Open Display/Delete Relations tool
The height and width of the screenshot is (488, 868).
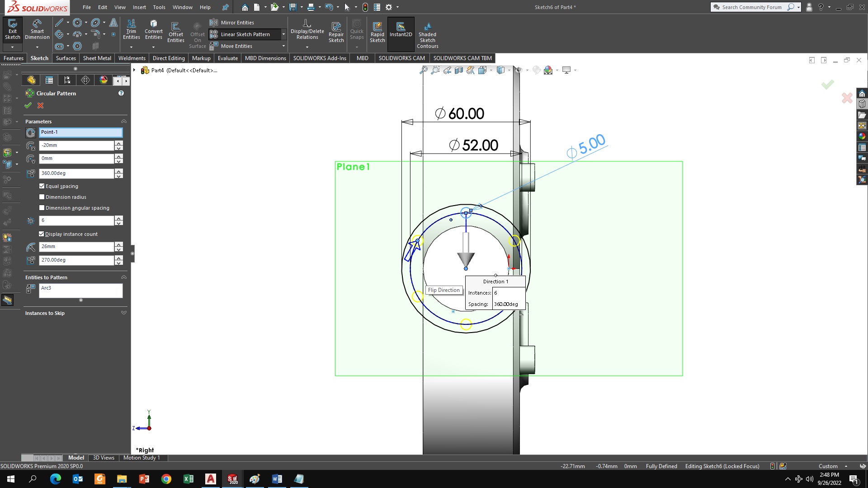pyautogui.click(x=307, y=29)
